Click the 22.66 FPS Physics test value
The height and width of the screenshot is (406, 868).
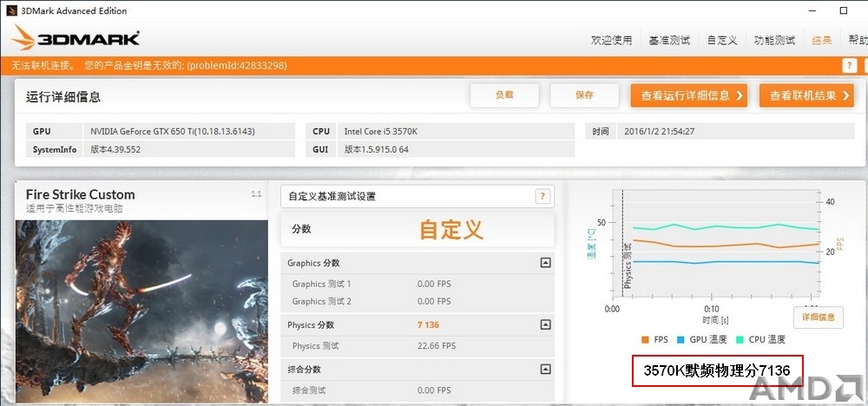(437, 346)
